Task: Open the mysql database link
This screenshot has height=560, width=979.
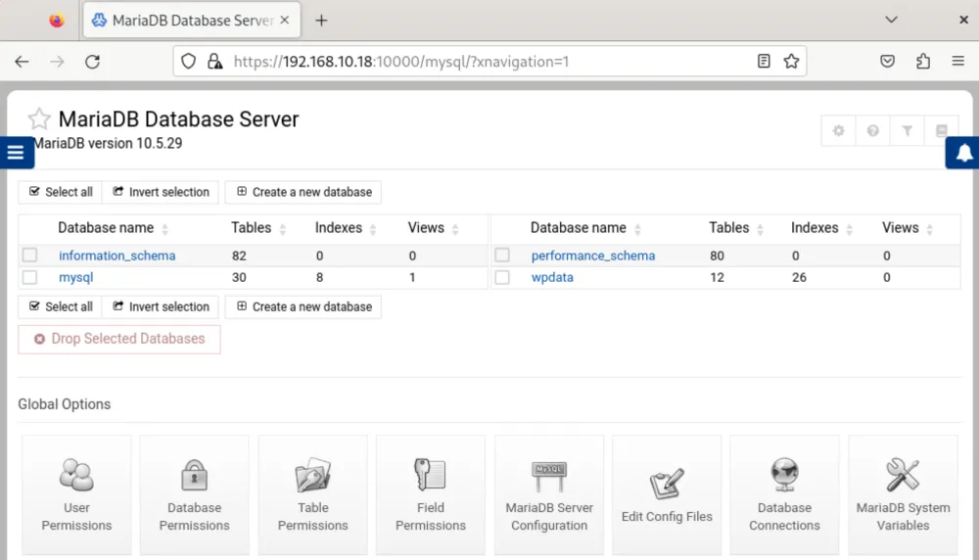Action: (x=75, y=277)
